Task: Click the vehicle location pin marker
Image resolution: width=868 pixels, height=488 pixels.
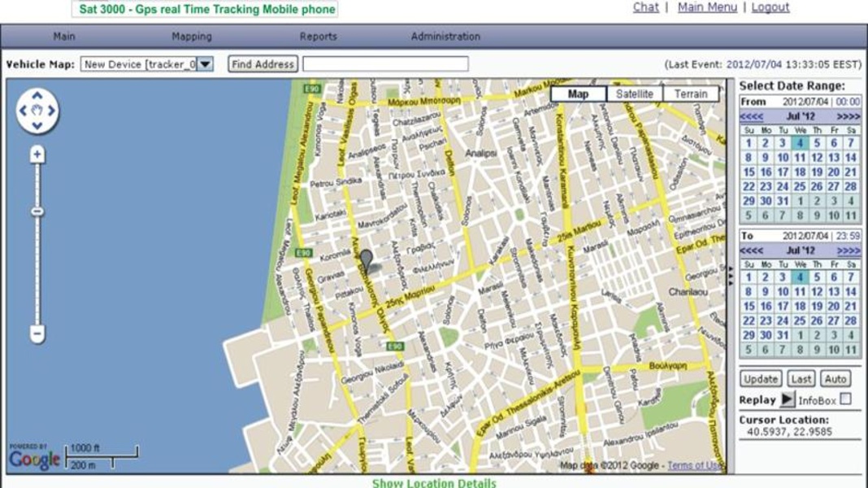Action: 366,260
